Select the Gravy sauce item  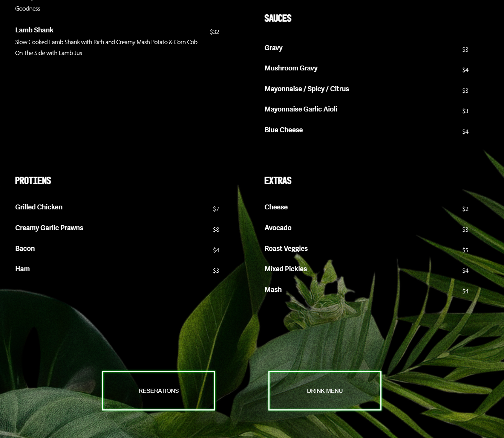tap(273, 48)
